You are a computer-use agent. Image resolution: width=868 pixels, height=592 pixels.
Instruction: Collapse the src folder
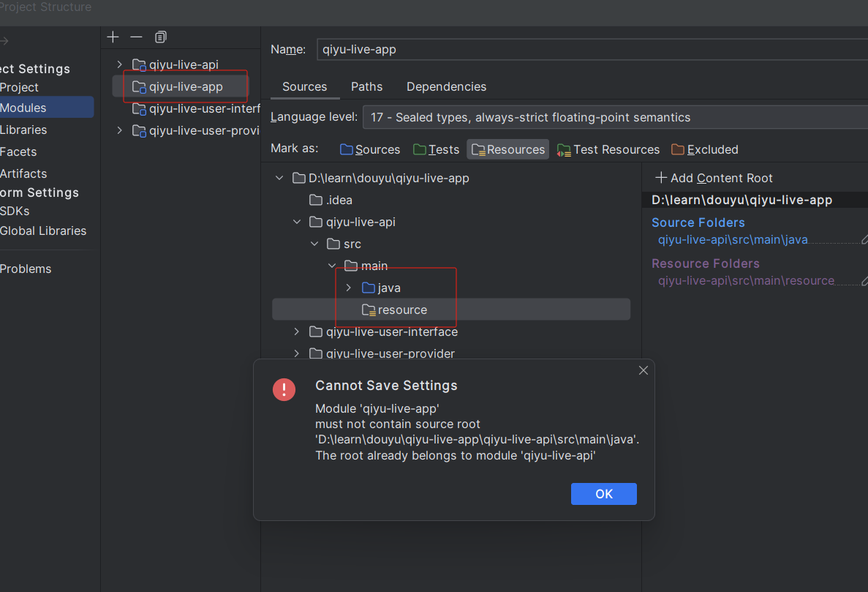click(x=314, y=244)
